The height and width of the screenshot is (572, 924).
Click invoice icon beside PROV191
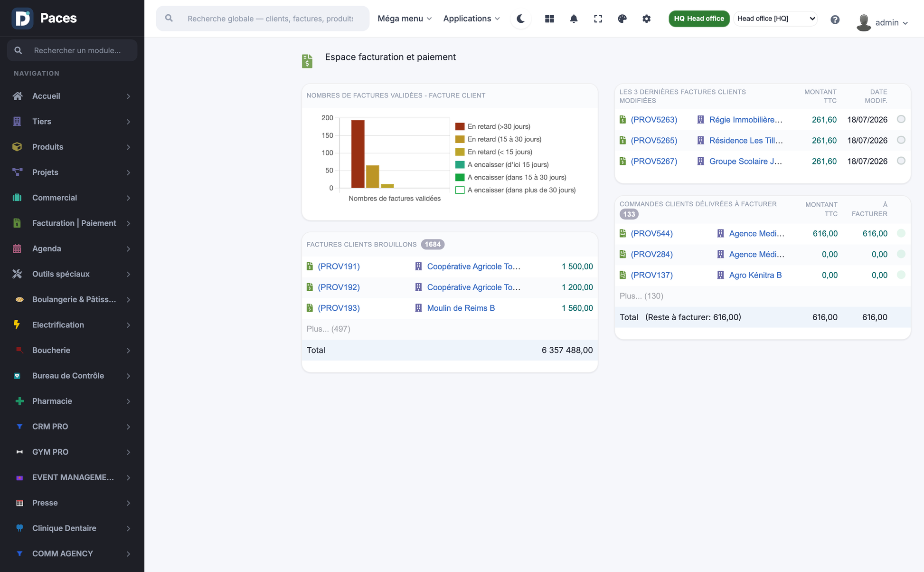[x=310, y=266]
